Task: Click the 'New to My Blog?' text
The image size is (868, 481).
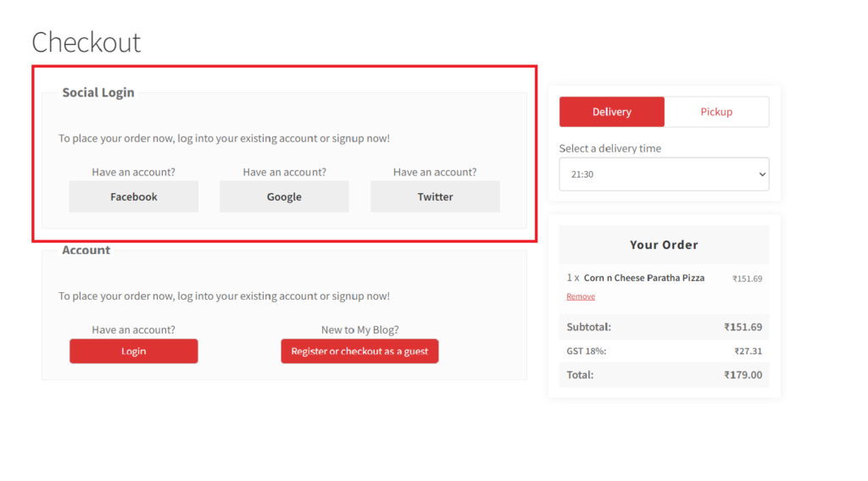Action: tap(359, 329)
